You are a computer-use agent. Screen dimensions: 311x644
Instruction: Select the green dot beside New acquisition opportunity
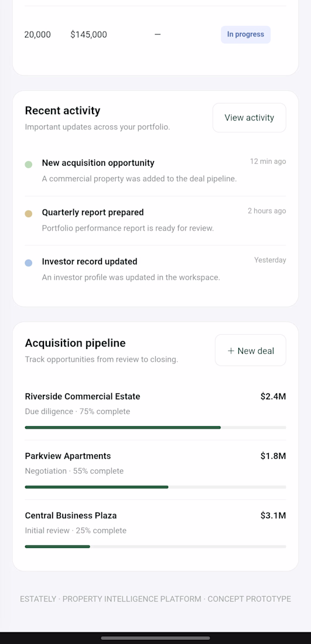[28, 165]
